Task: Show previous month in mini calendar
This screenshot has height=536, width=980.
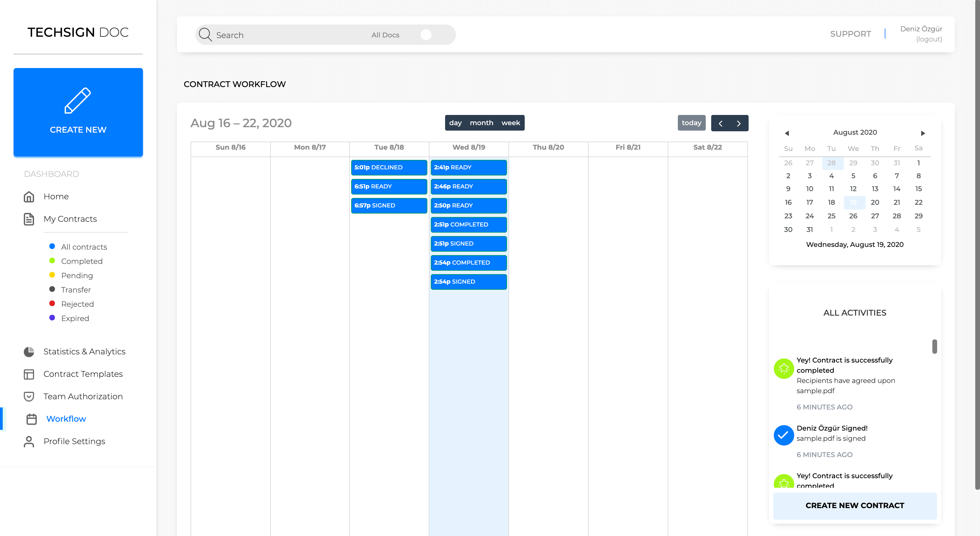Action: [x=787, y=133]
